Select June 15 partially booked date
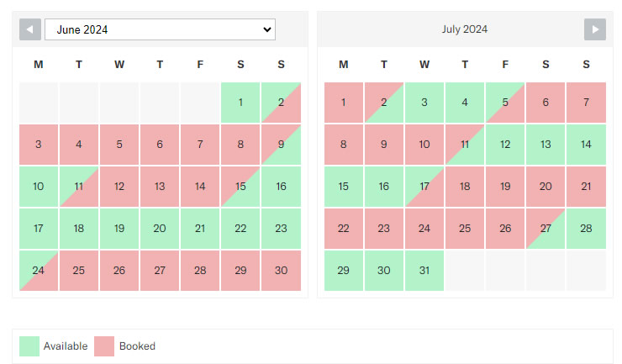The image size is (622, 364). click(240, 187)
